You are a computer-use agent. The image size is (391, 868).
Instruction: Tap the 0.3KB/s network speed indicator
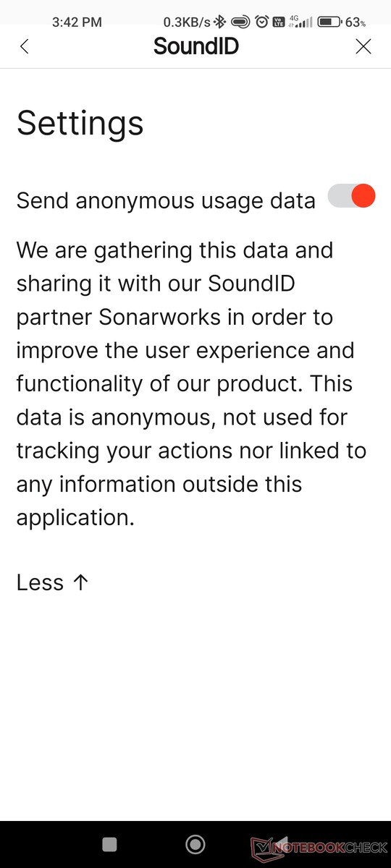click(x=188, y=22)
